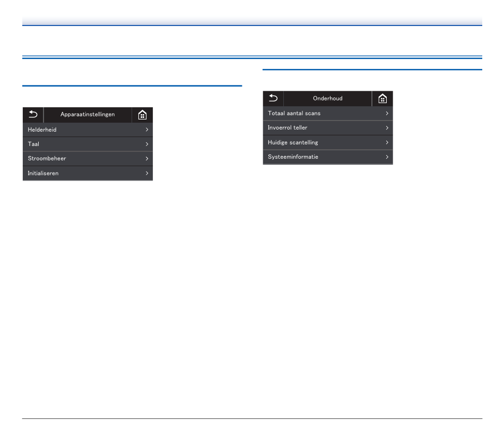Viewport: 504px width, 428px height.
Task: Open the Stroombeheer setting
Action: pyautogui.click(x=88, y=159)
